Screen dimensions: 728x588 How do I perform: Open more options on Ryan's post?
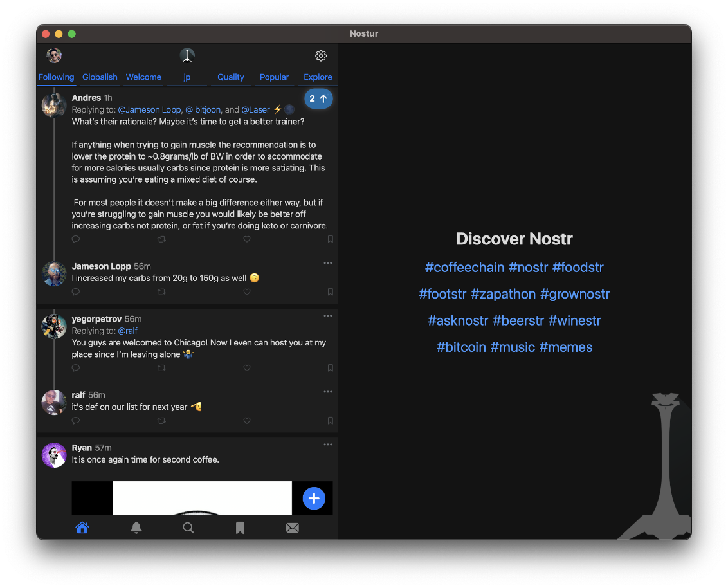click(x=328, y=445)
